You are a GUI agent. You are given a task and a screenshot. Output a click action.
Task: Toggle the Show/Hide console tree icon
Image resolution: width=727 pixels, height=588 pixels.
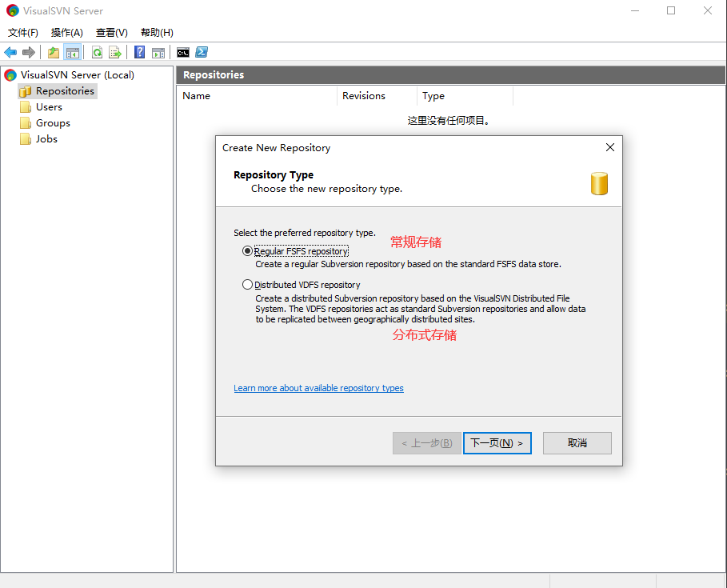point(73,53)
